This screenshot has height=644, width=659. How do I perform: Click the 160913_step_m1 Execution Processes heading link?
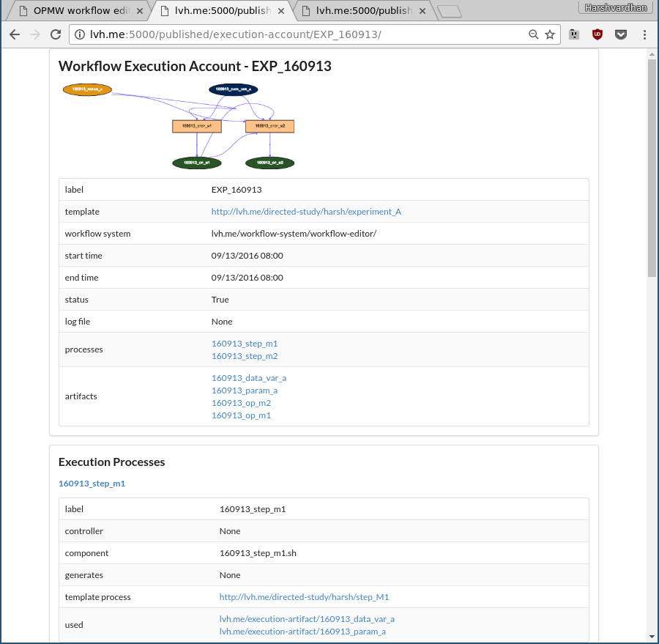pos(92,484)
